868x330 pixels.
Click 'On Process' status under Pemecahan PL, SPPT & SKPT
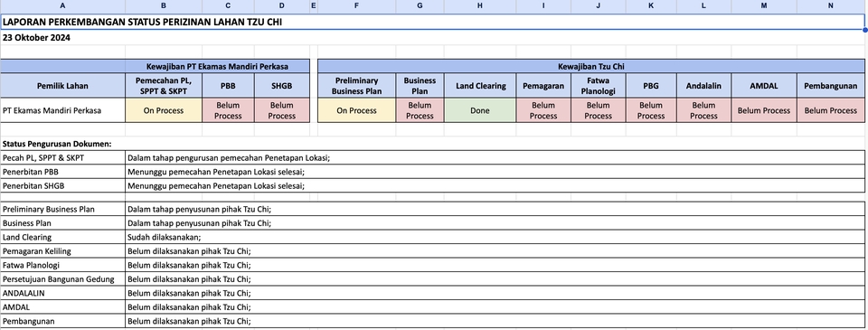point(164,110)
